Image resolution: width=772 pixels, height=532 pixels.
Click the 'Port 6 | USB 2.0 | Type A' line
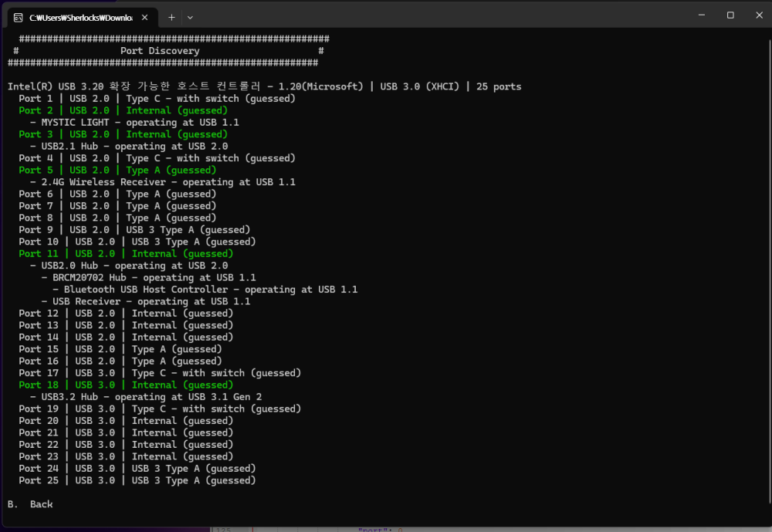coord(117,194)
